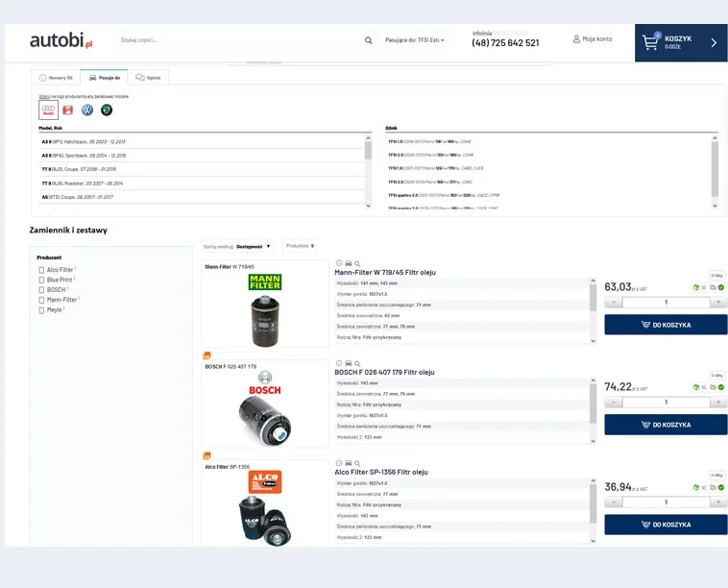Click quantity field for BOSCH F 026 407 179

coord(666,403)
